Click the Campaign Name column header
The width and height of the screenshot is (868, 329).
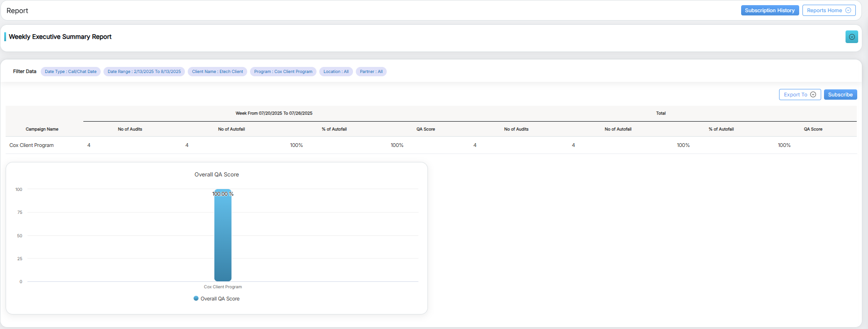42,129
